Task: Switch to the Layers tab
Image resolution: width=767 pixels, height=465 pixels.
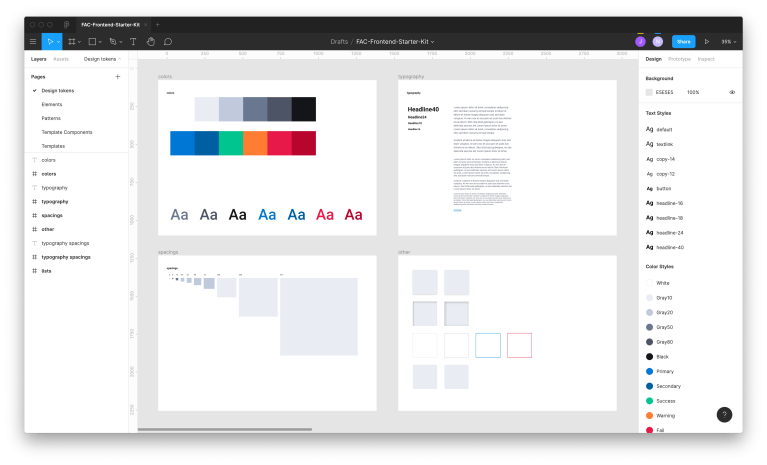Action: coord(39,59)
